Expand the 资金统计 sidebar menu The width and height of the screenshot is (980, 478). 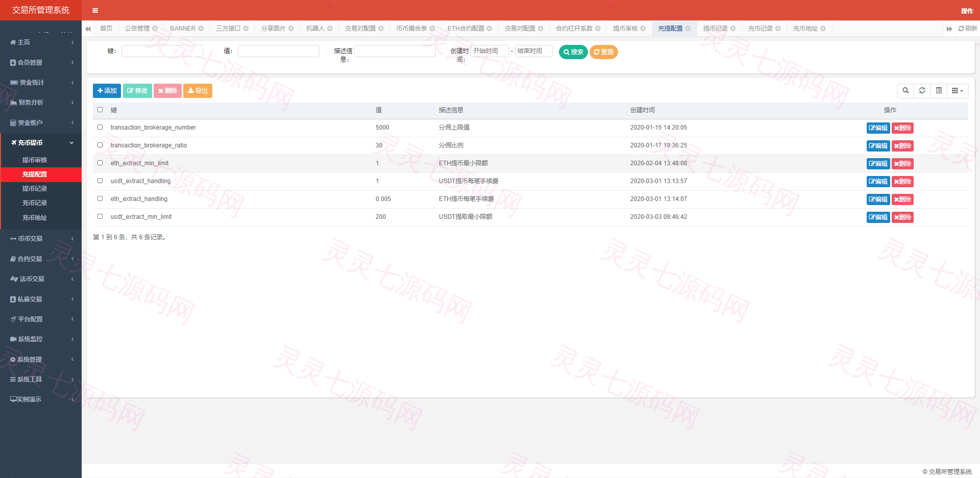[41, 82]
